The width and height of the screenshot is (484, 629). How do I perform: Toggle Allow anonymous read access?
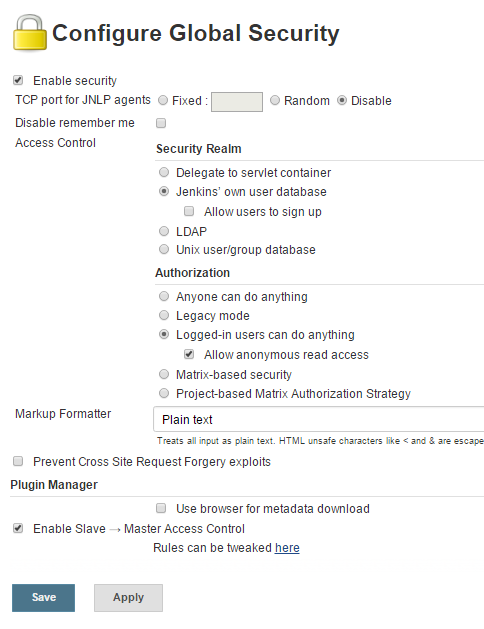click(189, 354)
